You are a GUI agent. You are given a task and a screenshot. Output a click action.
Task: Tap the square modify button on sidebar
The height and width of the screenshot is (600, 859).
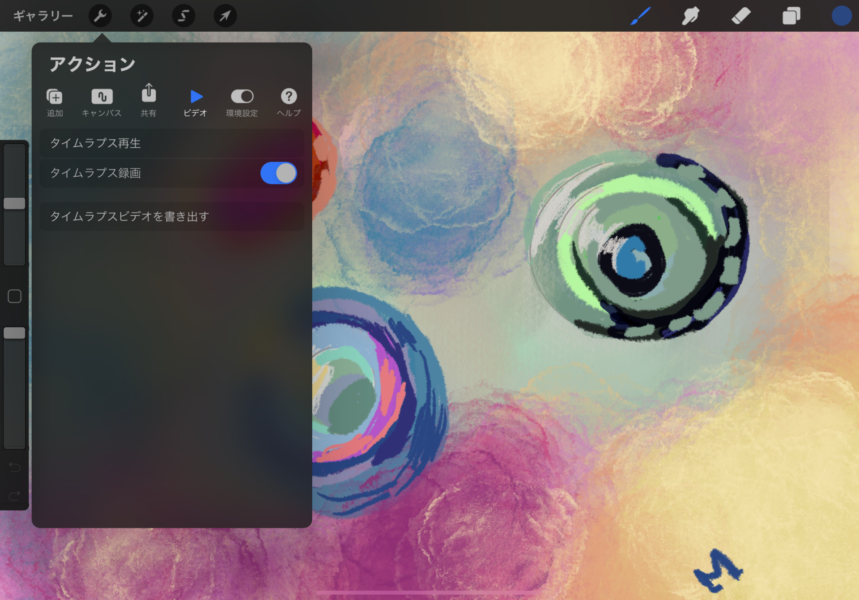(15, 296)
